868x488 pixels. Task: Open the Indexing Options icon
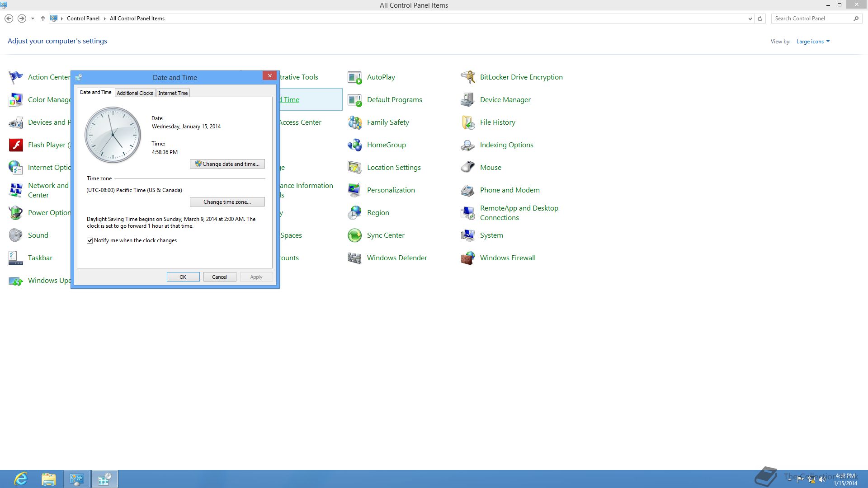[x=468, y=145]
